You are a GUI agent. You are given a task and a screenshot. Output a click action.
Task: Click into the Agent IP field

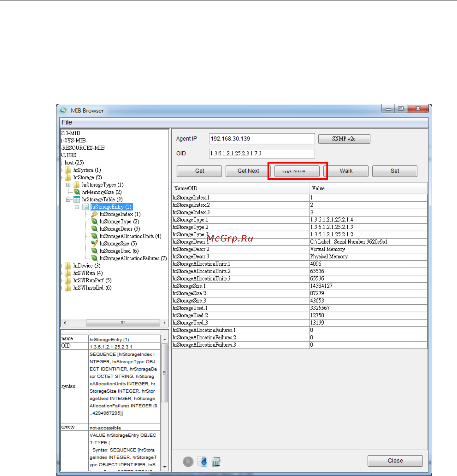[262, 139]
